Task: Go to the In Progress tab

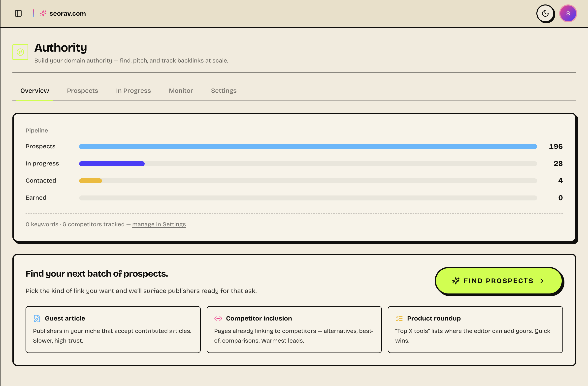Action: [133, 91]
